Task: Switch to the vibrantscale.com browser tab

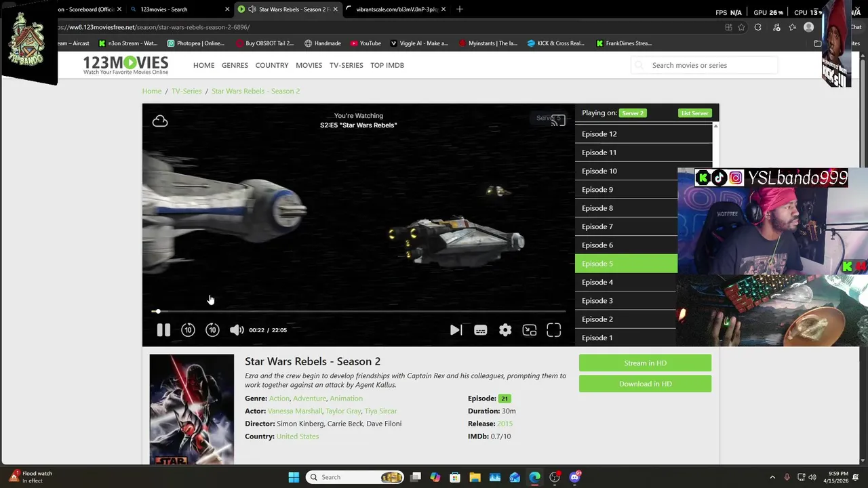Action: [395, 9]
